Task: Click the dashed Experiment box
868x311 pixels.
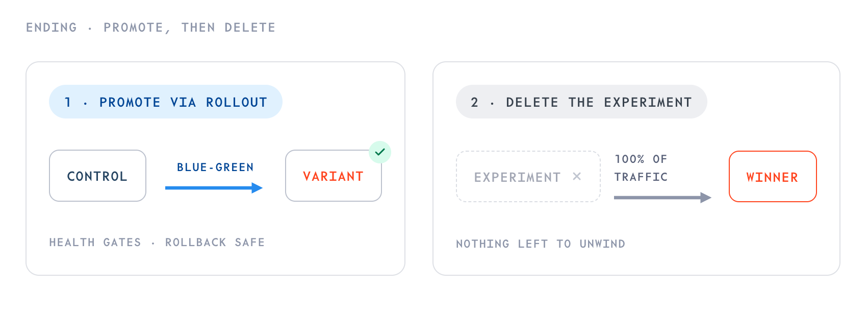Action: pyautogui.click(x=528, y=176)
